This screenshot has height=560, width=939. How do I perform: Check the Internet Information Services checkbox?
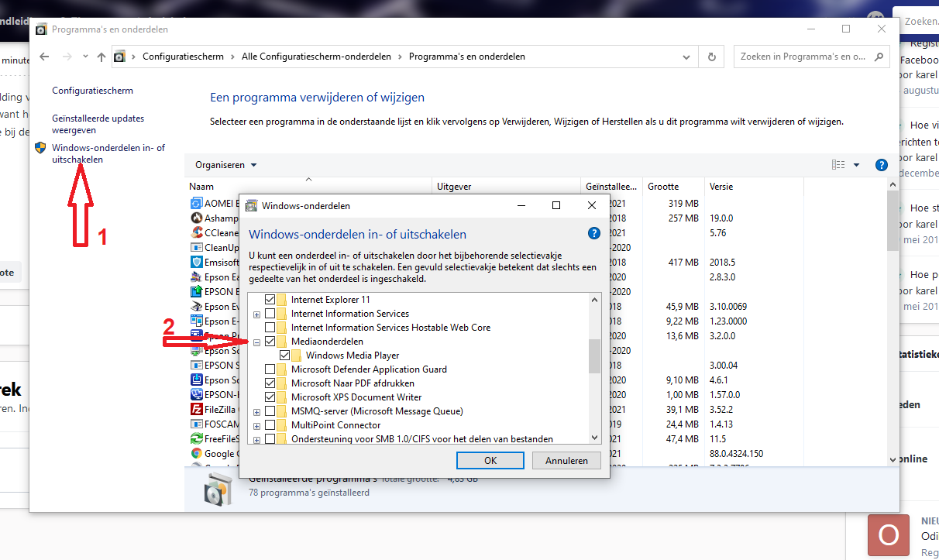[270, 314]
